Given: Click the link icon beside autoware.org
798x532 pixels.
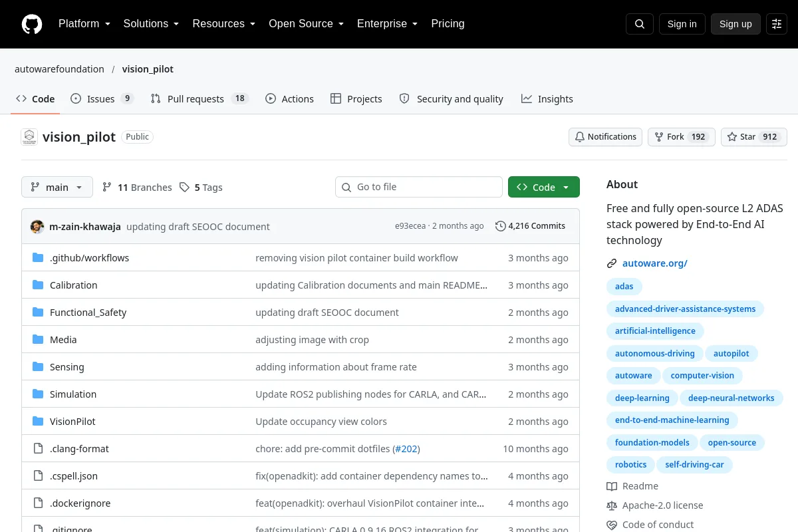Looking at the screenshot, I should point(612,263).
